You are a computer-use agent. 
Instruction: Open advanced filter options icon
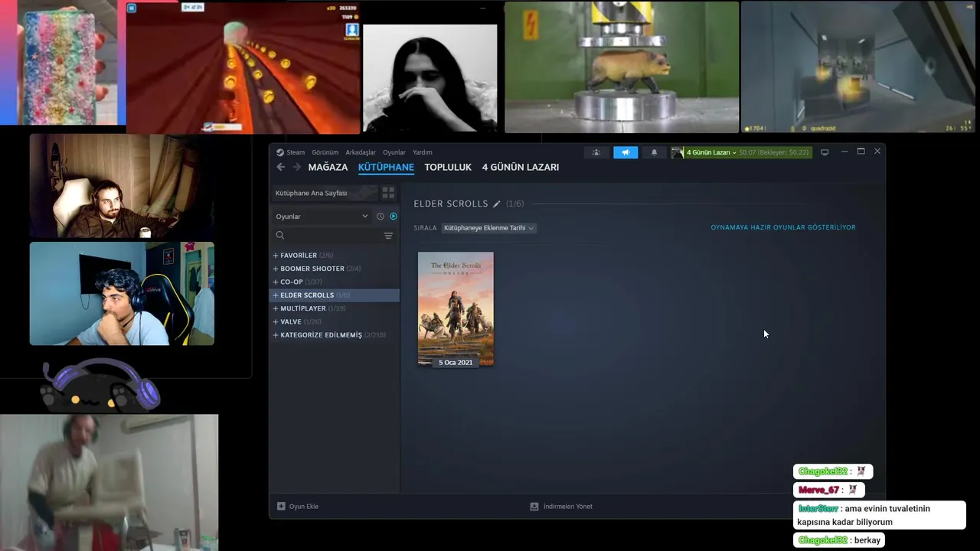388,236
